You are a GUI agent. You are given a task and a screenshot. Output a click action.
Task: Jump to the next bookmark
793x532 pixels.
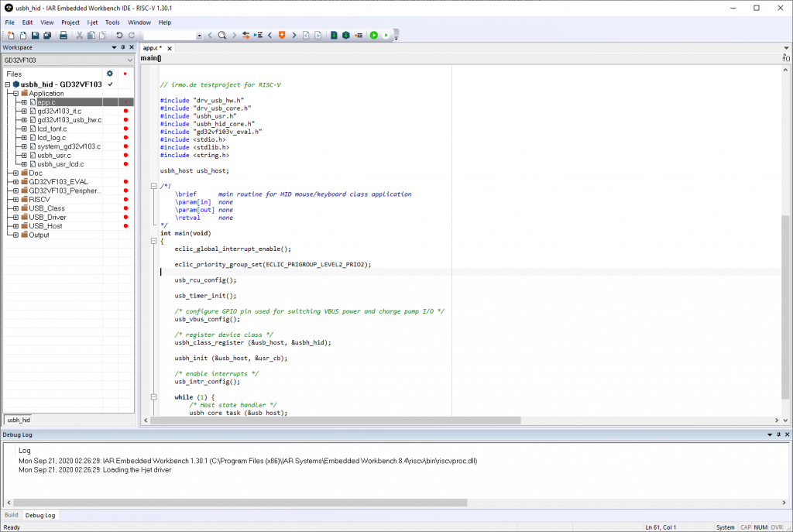pos(294,35)
